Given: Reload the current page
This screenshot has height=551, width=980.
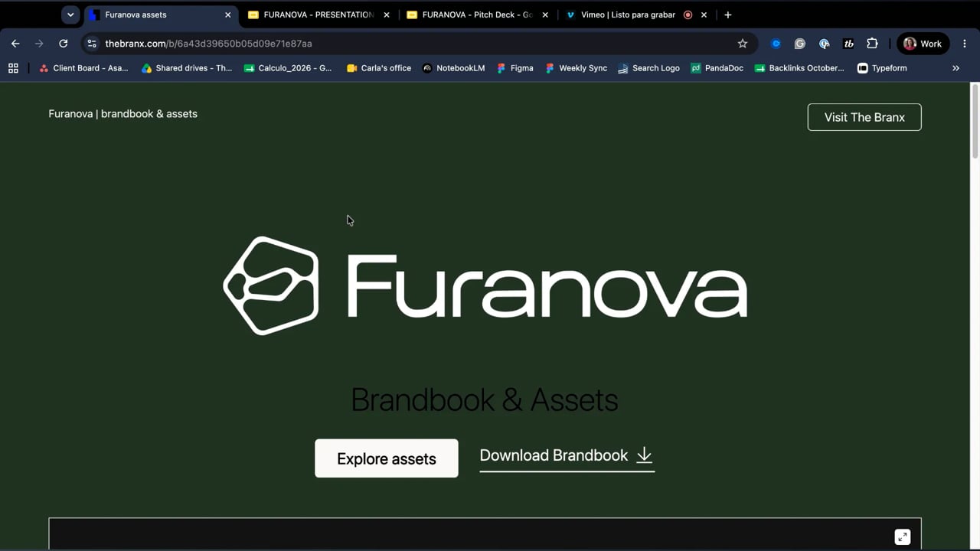Looking at the screenshot, I should [x=64, y=44].
